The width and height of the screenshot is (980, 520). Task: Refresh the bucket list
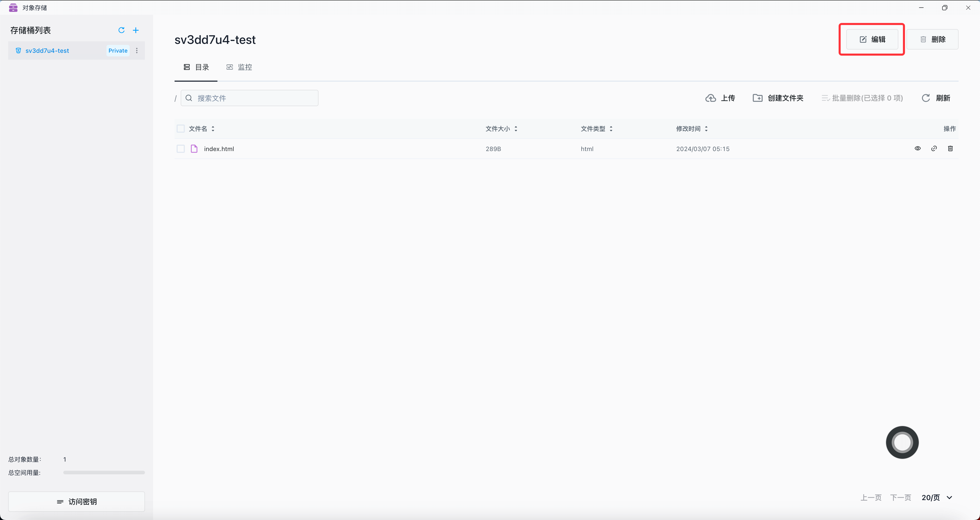[121, 30]
